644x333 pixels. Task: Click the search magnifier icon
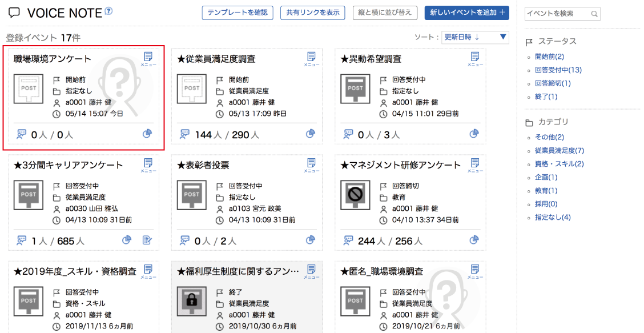click(x=594, y=14)
